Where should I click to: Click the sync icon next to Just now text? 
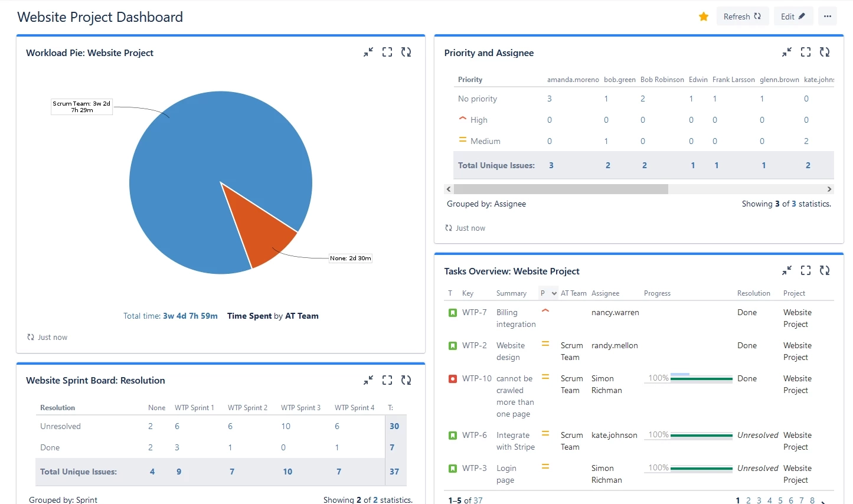point(30,337)
